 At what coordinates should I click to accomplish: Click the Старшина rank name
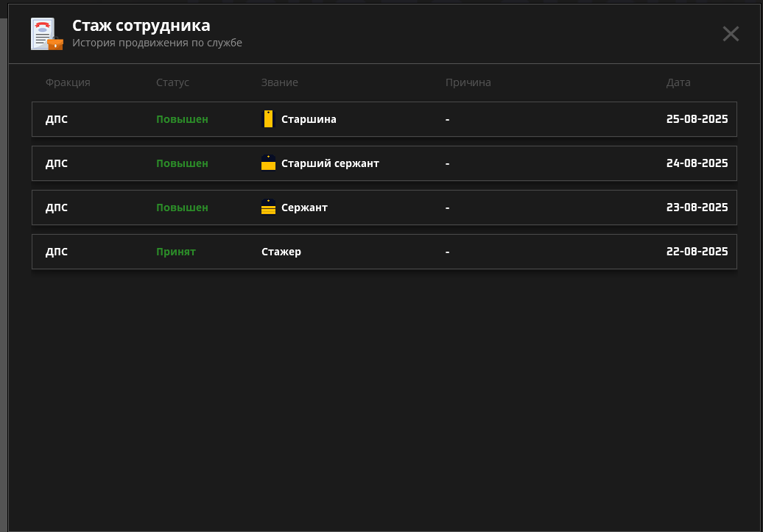[x=309, y=119]
